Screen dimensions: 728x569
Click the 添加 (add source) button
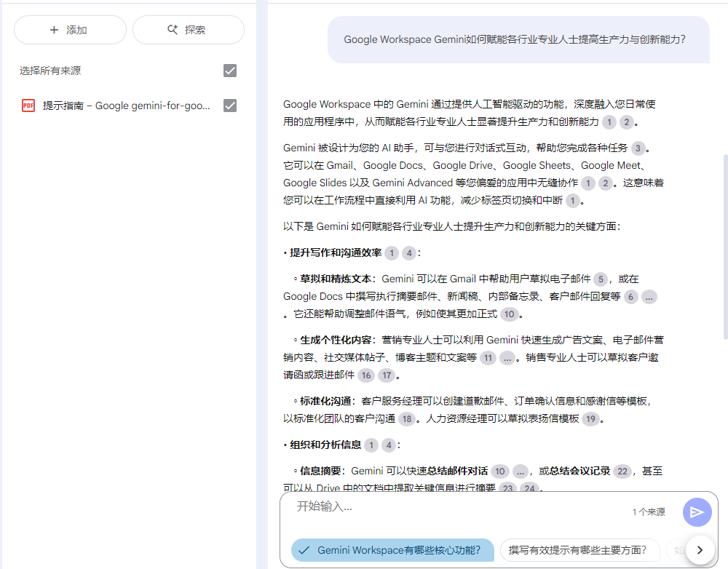pos(70,30)
